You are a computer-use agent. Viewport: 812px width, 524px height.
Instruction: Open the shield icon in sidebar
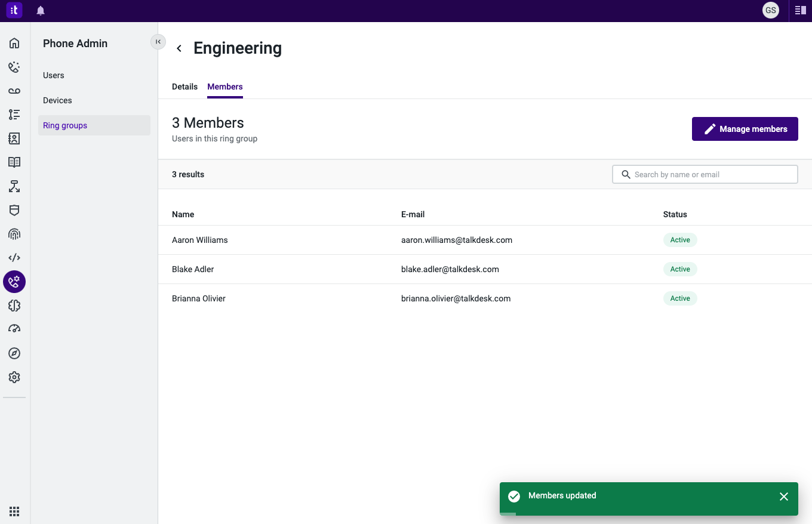click(14, 210)
